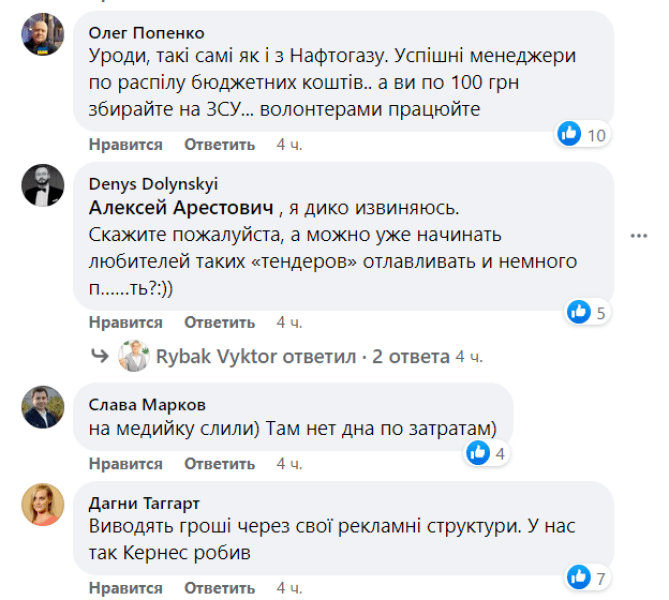View the 10 likes on Олег Попенко's comment
The height and width of the screenshot is (600, 669).
pyautogui.click(x=583, y=133)
